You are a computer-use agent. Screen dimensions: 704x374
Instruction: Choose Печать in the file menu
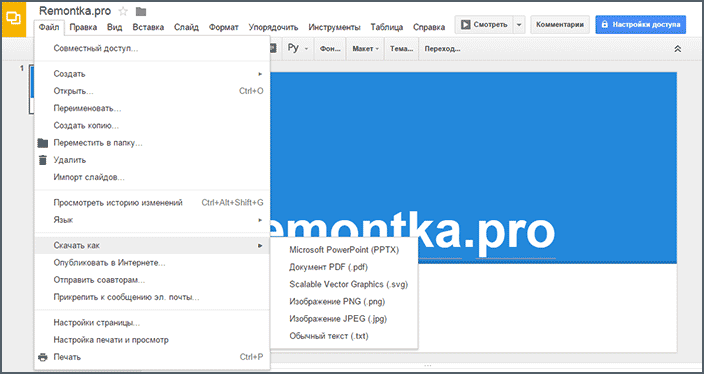click(x=152, y=357)
